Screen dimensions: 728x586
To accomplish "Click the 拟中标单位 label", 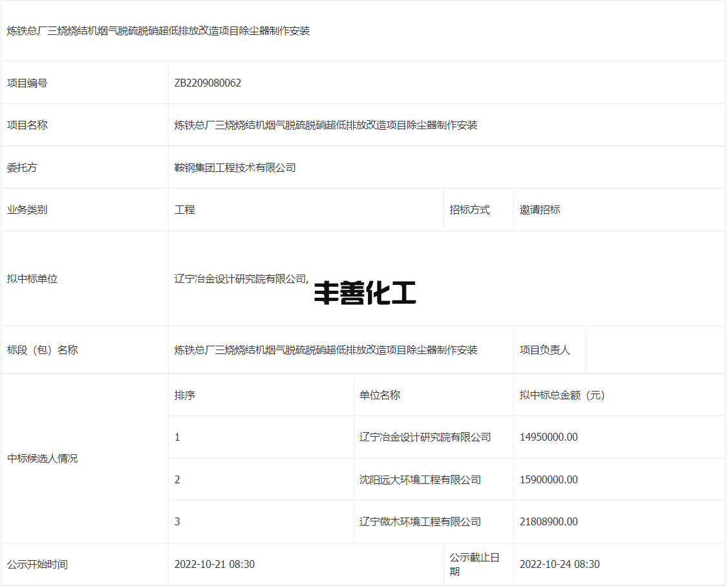I will pyautogui.click(x=32, y=279).
